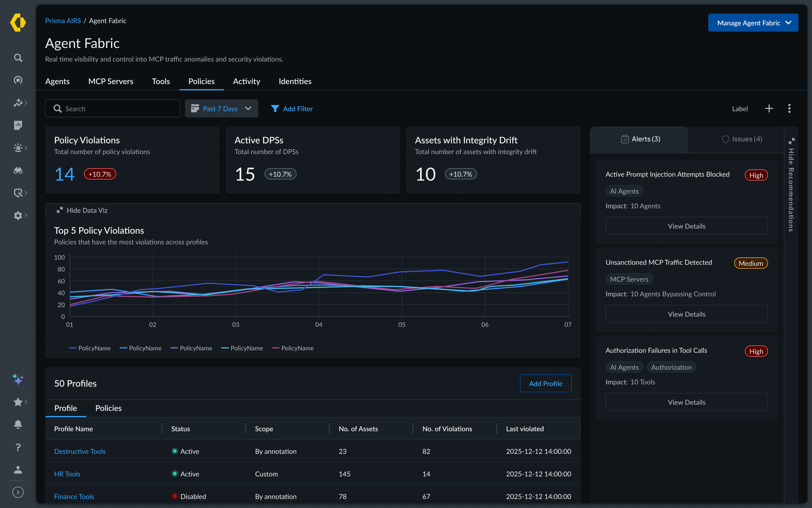Open the sidebar shield search icon

tap(17, 193)
